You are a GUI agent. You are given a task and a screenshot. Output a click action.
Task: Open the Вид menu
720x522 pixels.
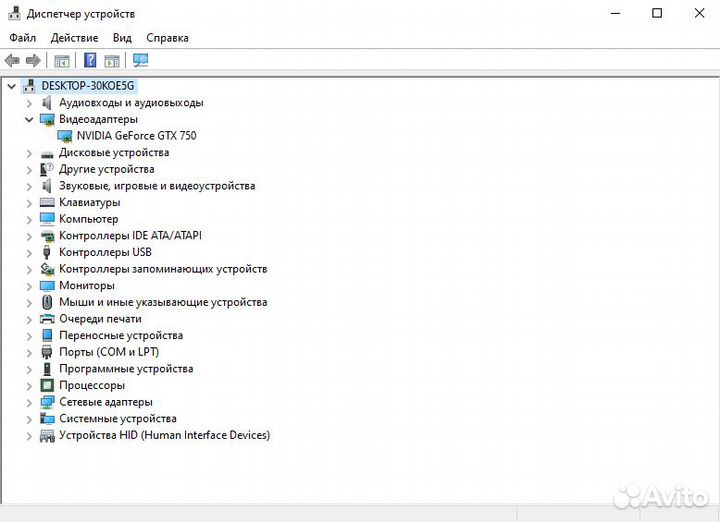click(122, 38)
